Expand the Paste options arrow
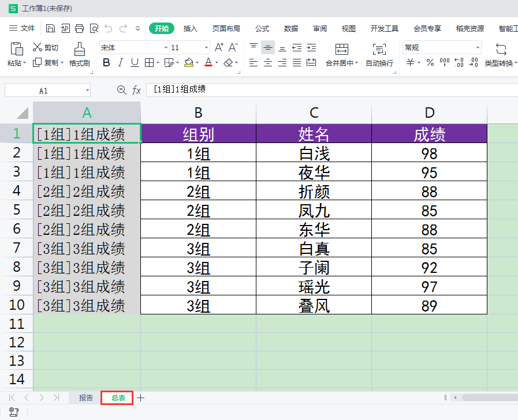This screenshot has height=420, width=518. tap(24, 63)
